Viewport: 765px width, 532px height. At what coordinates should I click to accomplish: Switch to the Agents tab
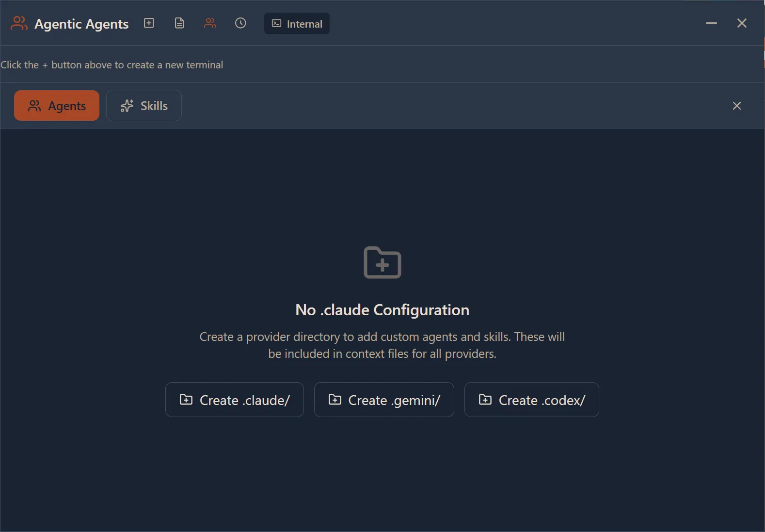tap(57, 105)
